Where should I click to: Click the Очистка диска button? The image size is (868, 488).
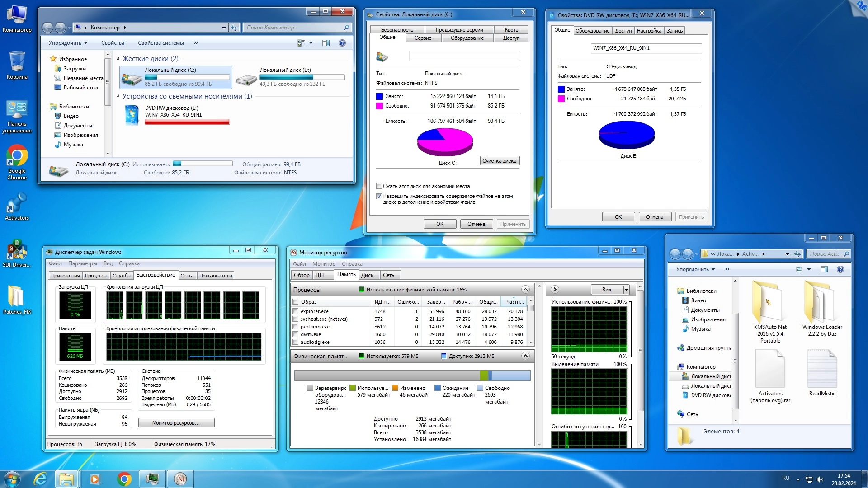pyautogui.click(x=499, y=161)
